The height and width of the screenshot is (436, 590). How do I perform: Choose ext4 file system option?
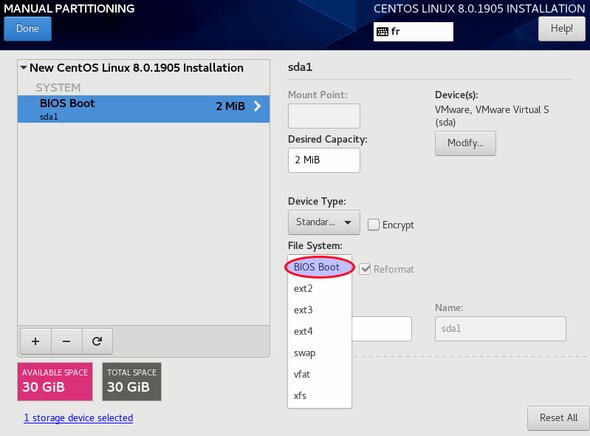click(319, 331)
